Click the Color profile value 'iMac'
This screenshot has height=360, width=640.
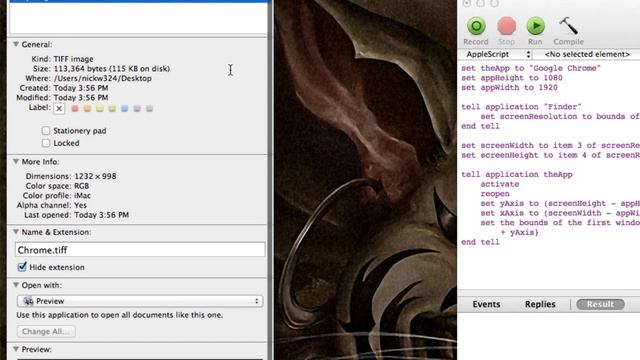point(82,196)
